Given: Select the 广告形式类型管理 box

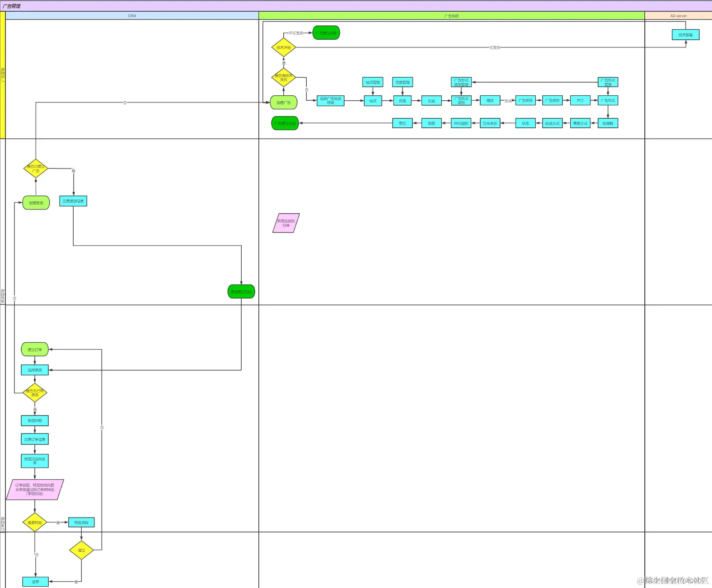Looking at the screenshot, I should click(461, 82).
